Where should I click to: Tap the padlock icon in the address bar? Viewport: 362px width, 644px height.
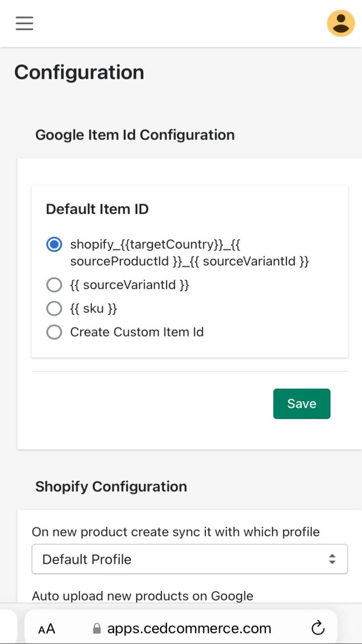pos(97,628)
